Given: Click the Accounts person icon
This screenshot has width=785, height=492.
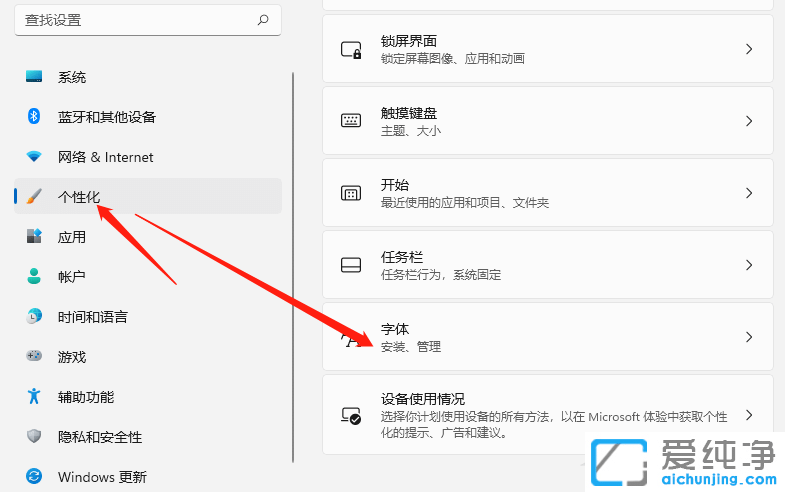Looking at the screenshot, I should click(x=34, y=276).
